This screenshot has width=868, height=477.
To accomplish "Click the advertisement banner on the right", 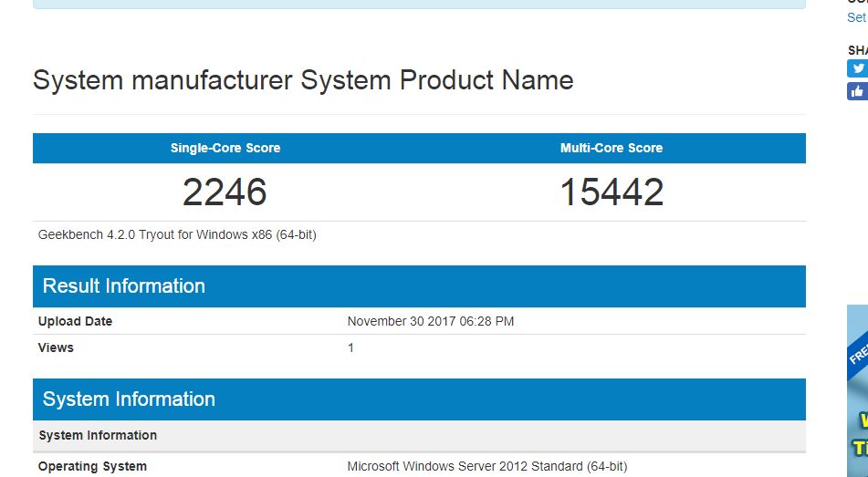I will (857, 390).
